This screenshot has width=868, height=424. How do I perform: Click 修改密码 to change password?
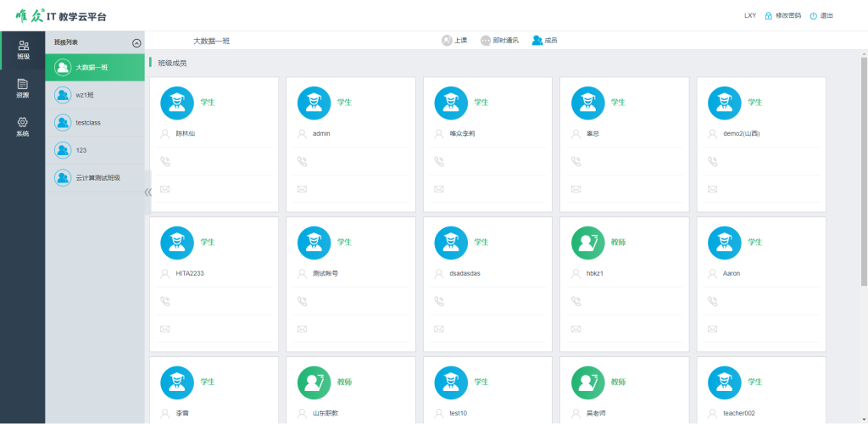click(782, 15)
